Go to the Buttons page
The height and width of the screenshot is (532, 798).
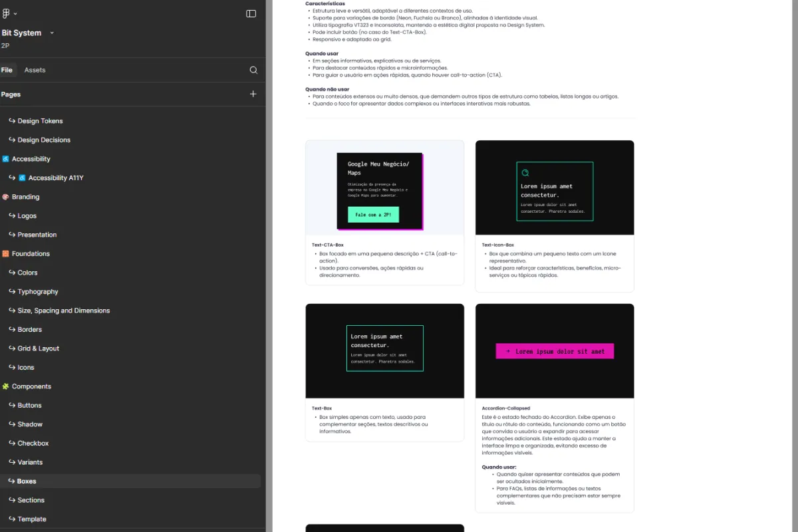pyautogui.click(x=29, y=406)
